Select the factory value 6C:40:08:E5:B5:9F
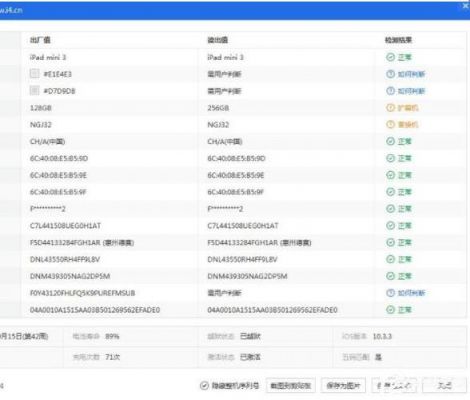Viewport: 470px width, 400px height. (x=58, y=192)
